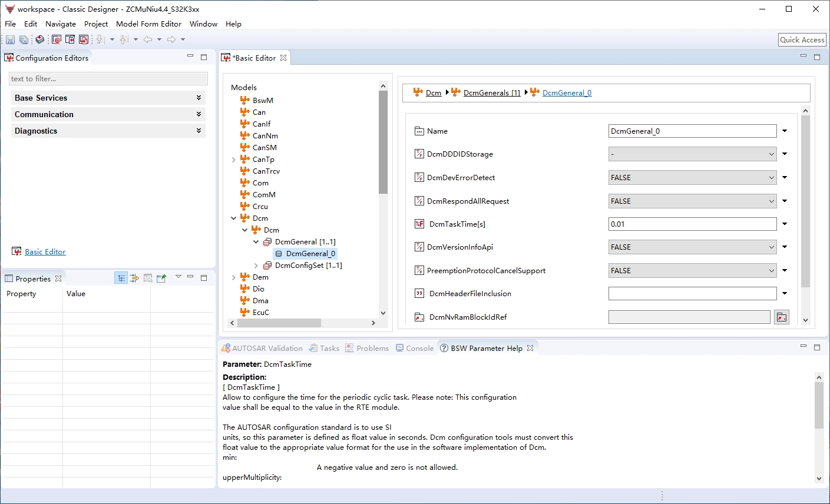The height and width of the screenshot is (504, 830).
Task: Switch to the Console tab
Action: [415, 348]
